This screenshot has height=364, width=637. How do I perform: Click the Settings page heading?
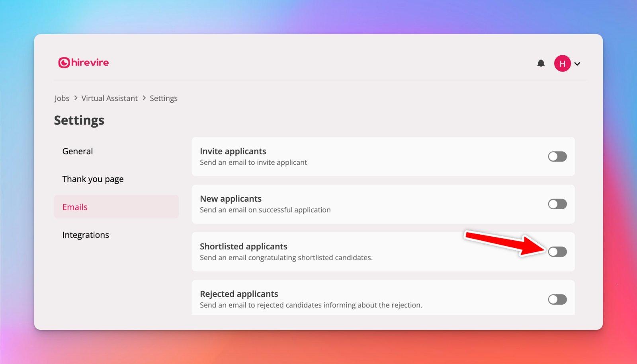pos(79,120)
